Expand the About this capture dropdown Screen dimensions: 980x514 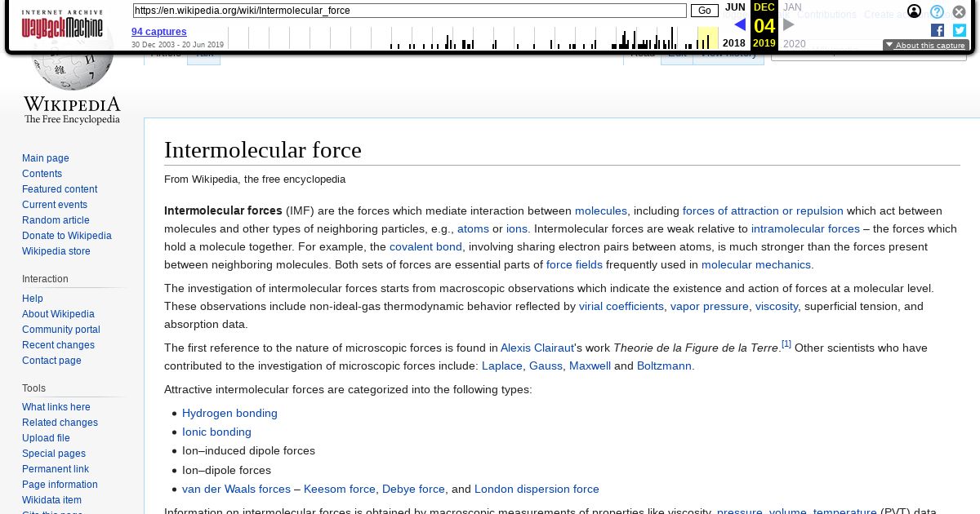click(x=926, y=46)
